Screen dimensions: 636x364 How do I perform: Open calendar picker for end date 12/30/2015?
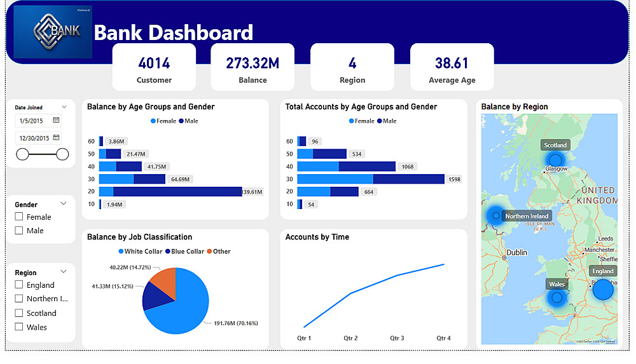pyautogui.click(x=56, y=137)
